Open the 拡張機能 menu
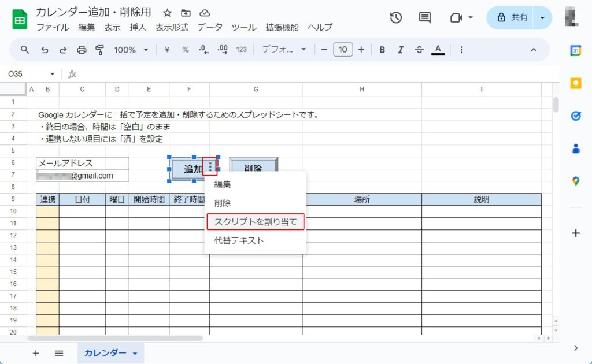Viewport: 592px width, 364px height. coord(282,27)
